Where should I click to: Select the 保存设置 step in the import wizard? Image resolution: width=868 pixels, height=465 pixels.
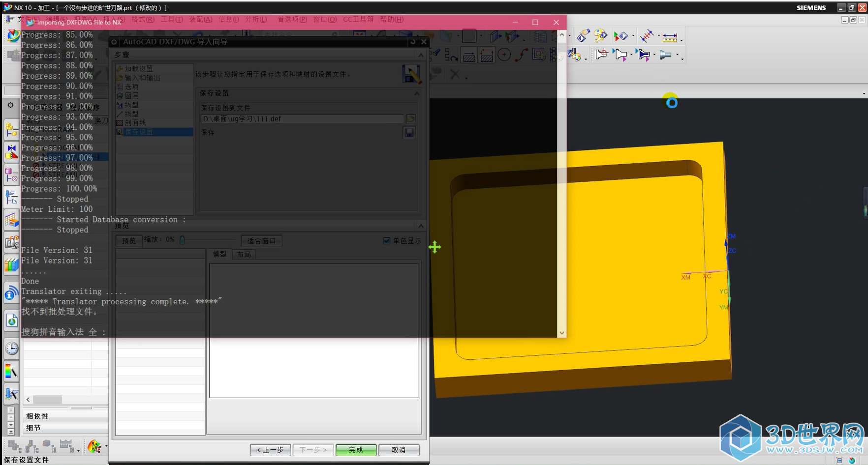(154, 132)
